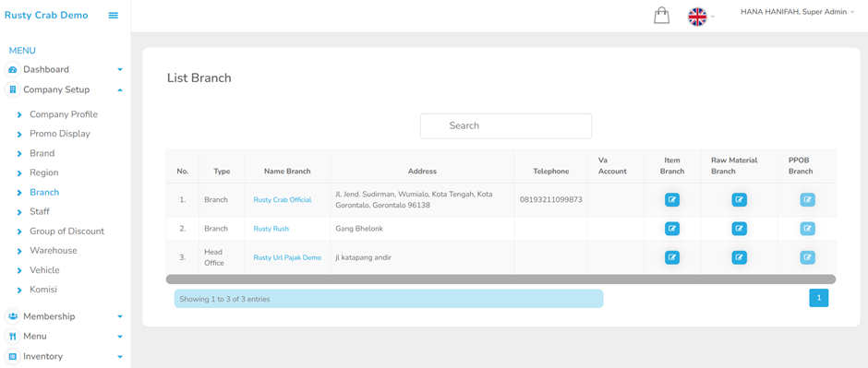Focus the Search input field
Screen dimensions: 868x368
506,126
